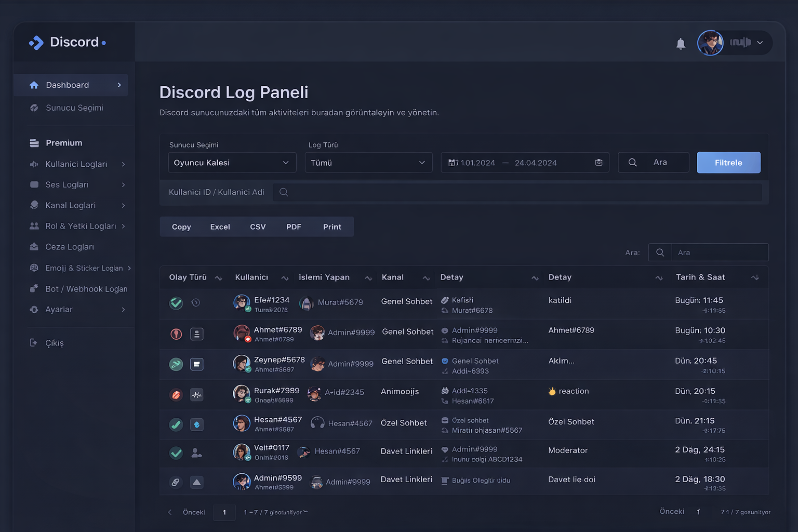Open the Log Türü dropdown Tümü
798x532 pixels.
[368, 163]
